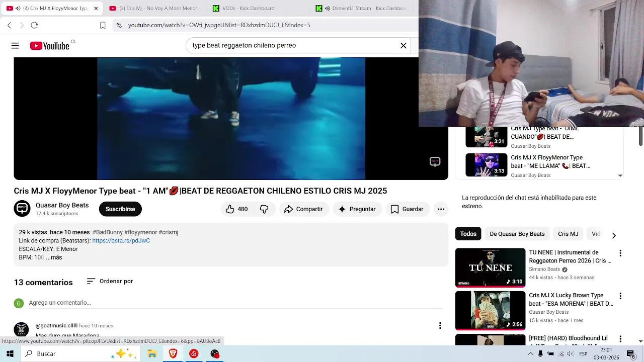The image size is (644, 362).
Task: Dislike the video with thumbs-down button
Action: coord(264,209)
